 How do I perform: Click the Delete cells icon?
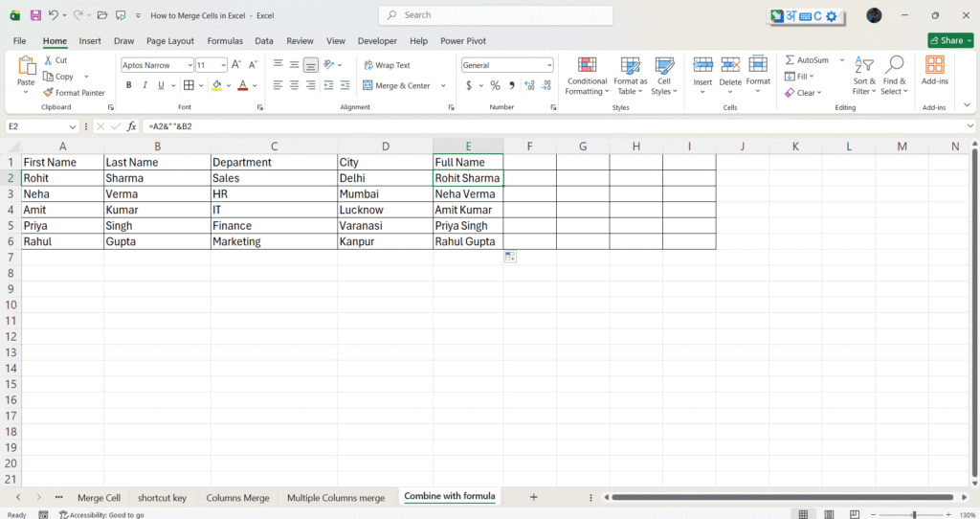click(x=730, y=64)
